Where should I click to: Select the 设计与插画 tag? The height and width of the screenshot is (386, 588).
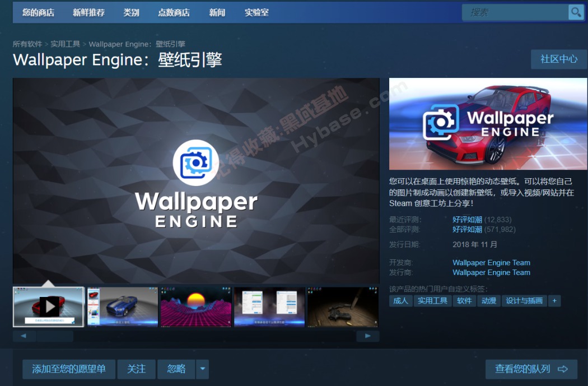tap(524, 300)
